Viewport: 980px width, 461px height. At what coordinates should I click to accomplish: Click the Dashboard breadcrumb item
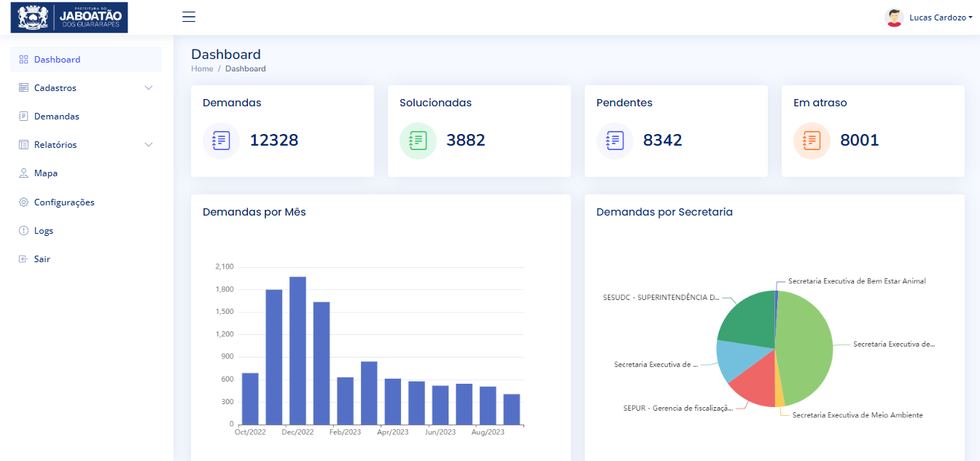click(246, 69)
